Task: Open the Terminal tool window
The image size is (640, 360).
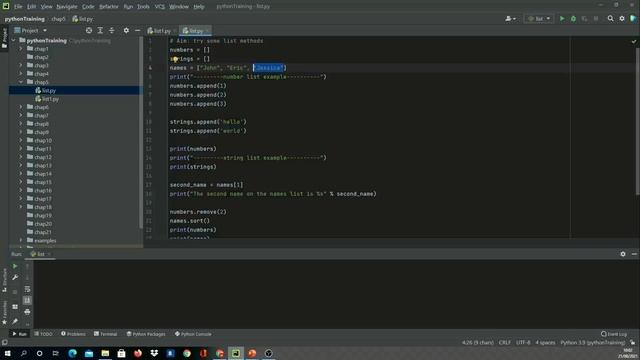Action: pyautogui.click(x=106, y=334)
